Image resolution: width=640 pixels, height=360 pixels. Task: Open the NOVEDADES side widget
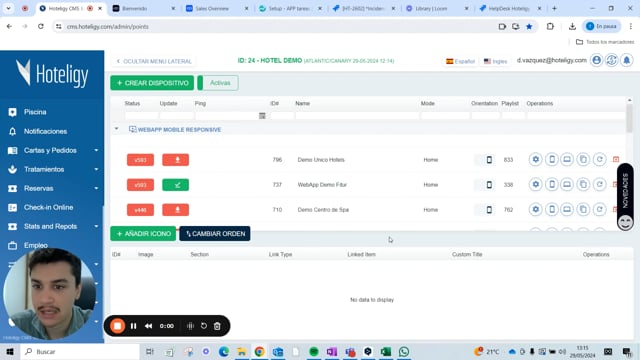(x=625, y=197)
